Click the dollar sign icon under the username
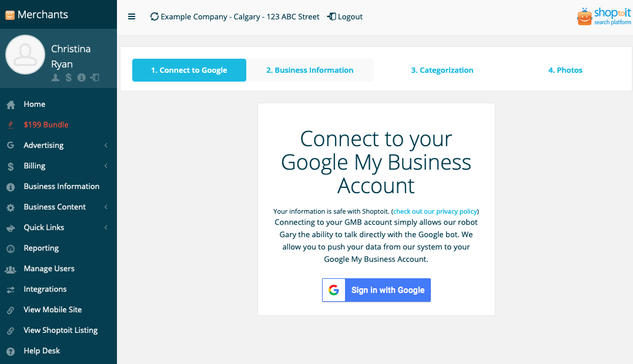The width and height of the screenshot is (633, 364). tap(69, 78)
